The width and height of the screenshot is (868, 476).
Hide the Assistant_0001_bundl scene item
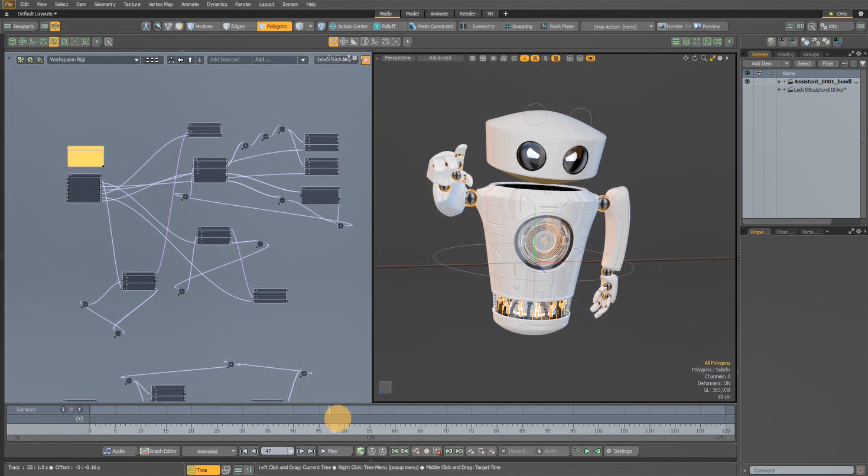pos(747,82)
